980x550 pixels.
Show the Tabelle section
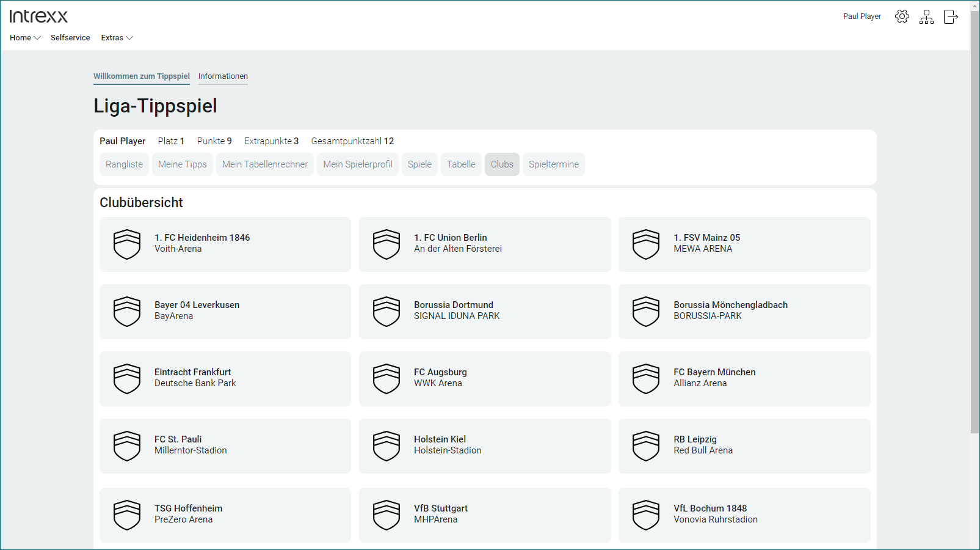[x=461, y=164]
